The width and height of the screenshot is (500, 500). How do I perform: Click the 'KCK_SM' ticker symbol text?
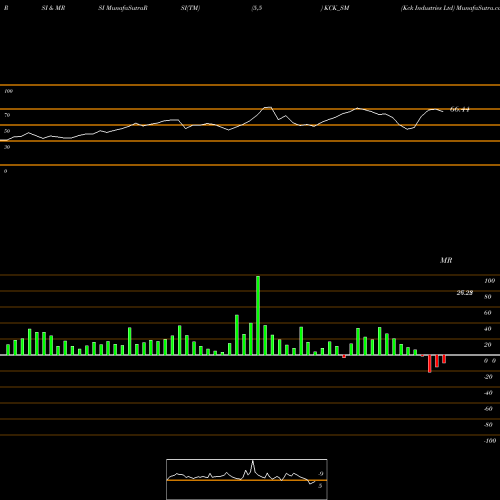pos(336,8)
